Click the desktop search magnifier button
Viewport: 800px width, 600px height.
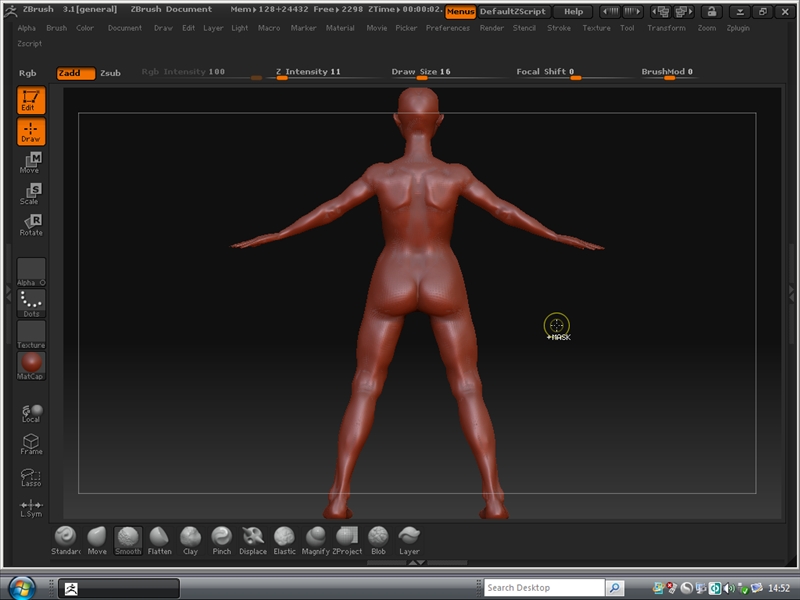pyautogui.click(x=615, y=588)
